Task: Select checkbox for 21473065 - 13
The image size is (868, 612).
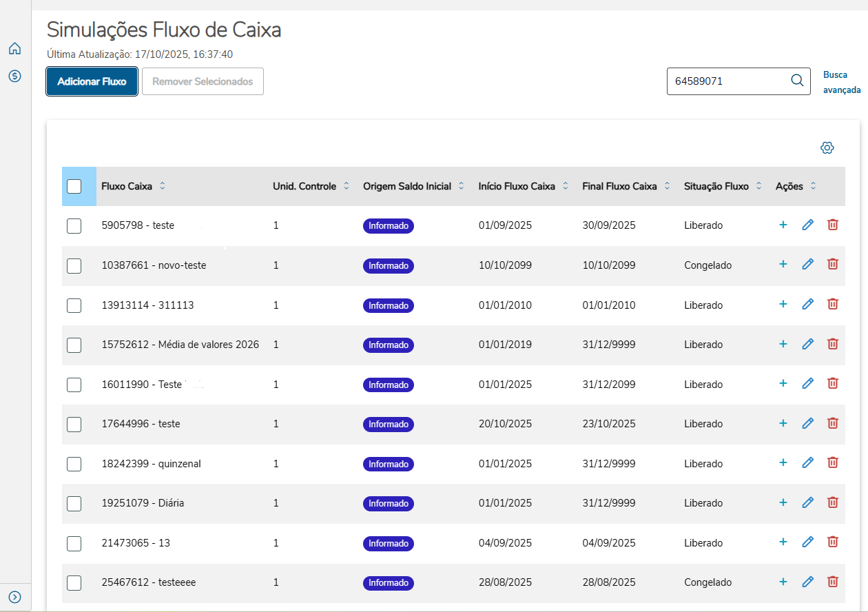Action: click(x=74, y=544)
